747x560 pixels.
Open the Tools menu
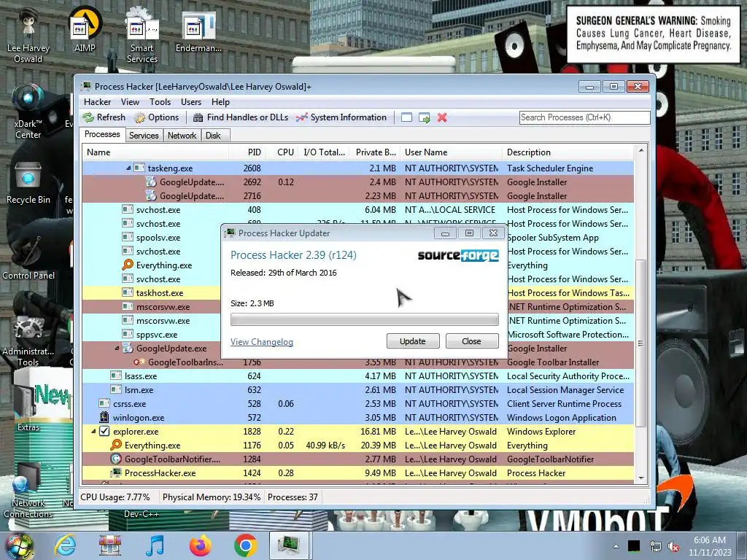pyautogui.click(x=160, y=102)
